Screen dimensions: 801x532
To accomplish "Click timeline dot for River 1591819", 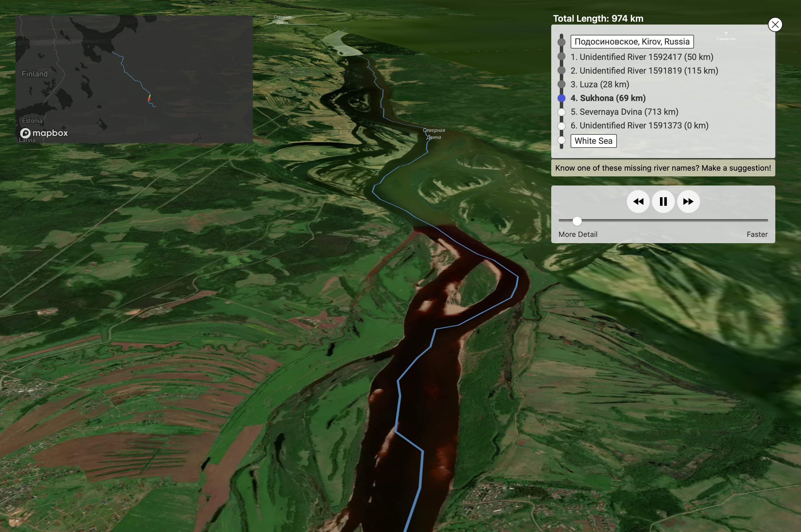I will point(561,70).
